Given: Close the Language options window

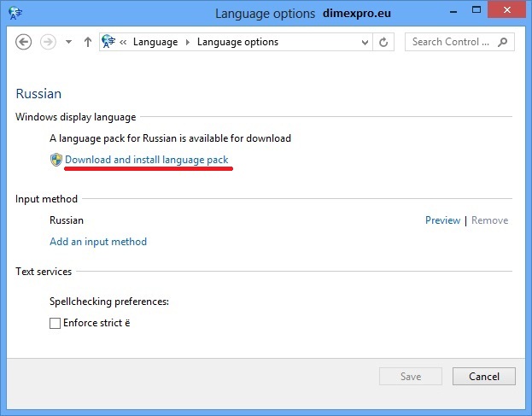Looking at the screenshot, I should tap(507, 10).
